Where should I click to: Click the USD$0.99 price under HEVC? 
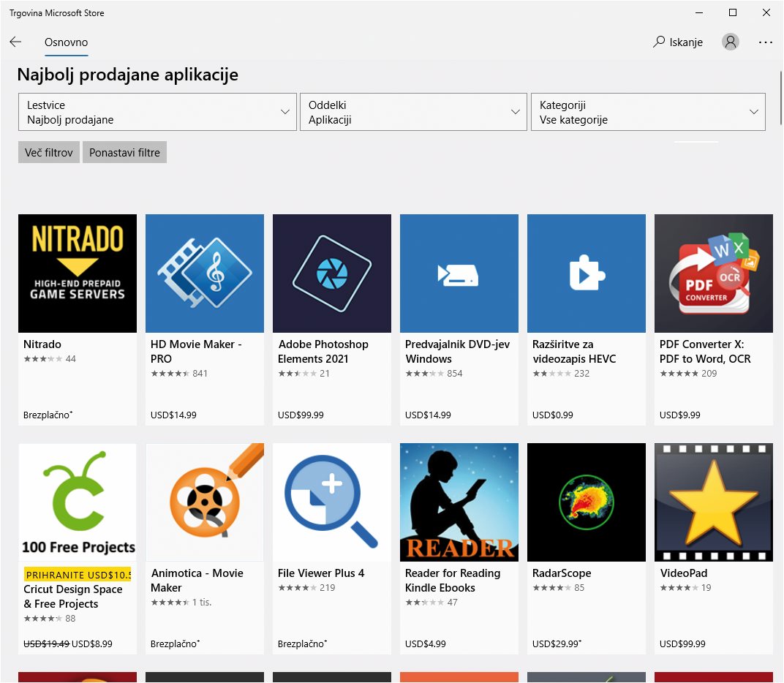click(552, 415)
